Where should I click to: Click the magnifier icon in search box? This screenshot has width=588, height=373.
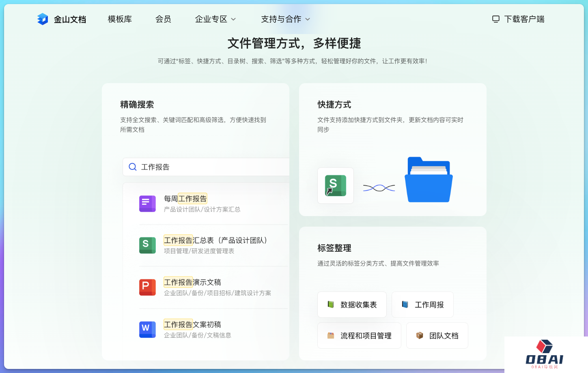133,167
